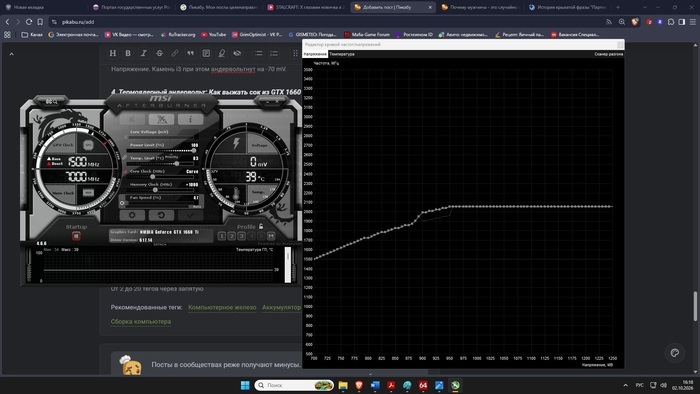Insert a quote block in editor
The width and height of the screenshot is (700, 394).
click(x=191, y=53)
